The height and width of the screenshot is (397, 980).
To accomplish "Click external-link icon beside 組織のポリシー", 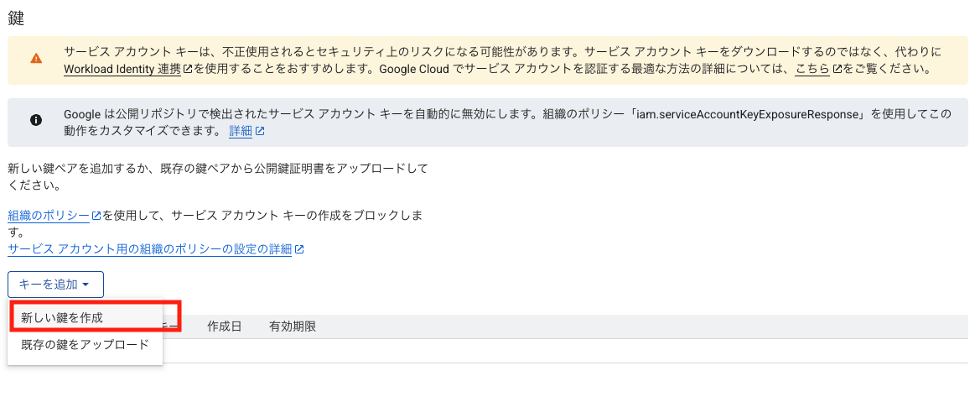I will point(96,216).
